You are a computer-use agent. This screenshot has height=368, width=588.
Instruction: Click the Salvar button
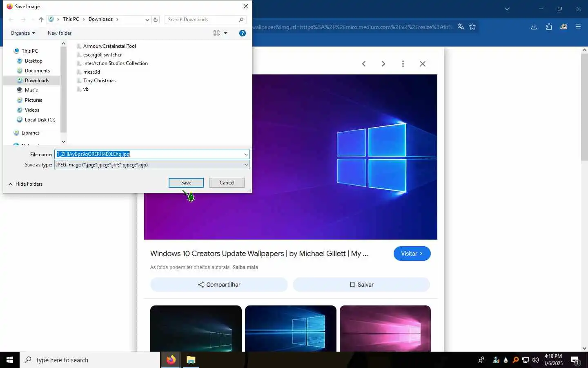pyautogui.click(x=361, y=285)
